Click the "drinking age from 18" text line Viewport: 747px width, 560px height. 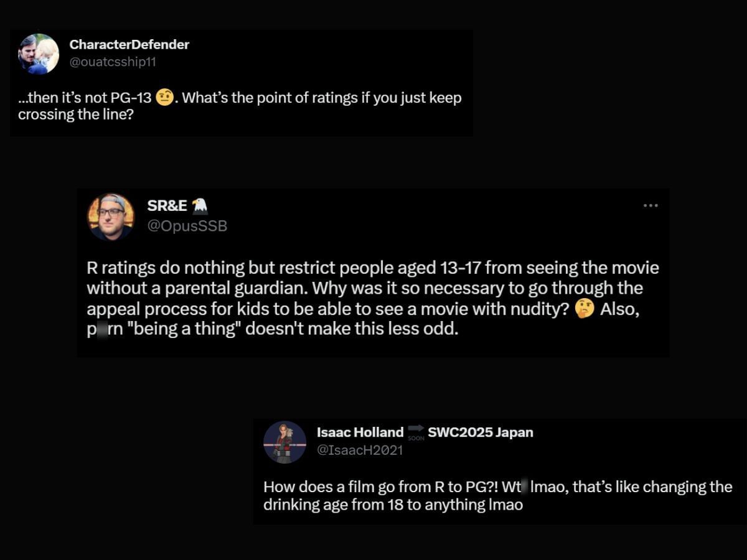tap(393, 505)
